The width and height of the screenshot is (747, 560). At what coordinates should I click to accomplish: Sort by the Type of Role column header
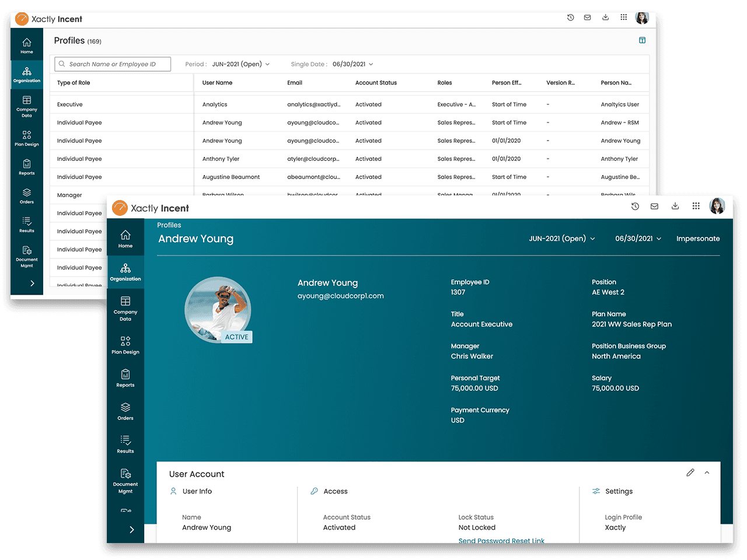pos(74,83)
